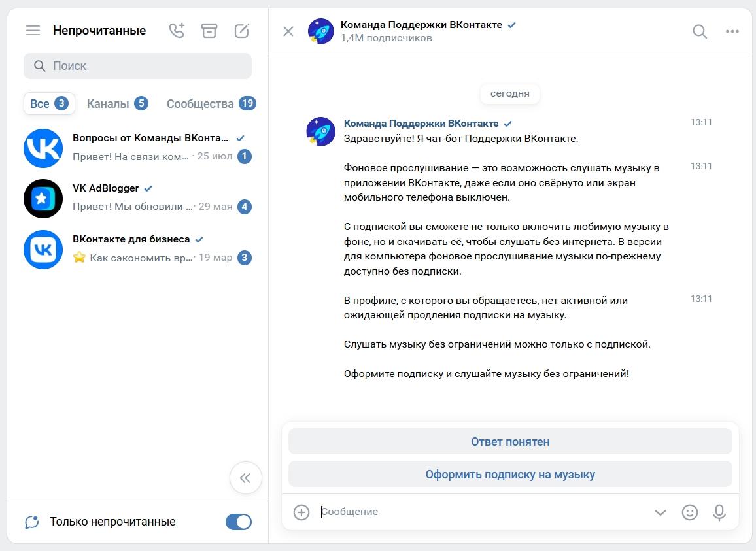Click the Непрочитанные heading
The height and width of the screenshot is (551, 756).
click(99, 31)
